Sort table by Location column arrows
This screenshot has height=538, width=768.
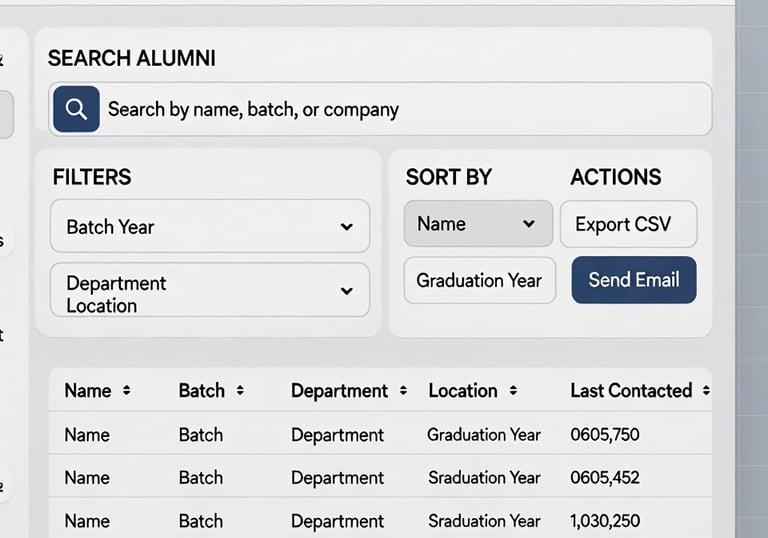[513, 391]
